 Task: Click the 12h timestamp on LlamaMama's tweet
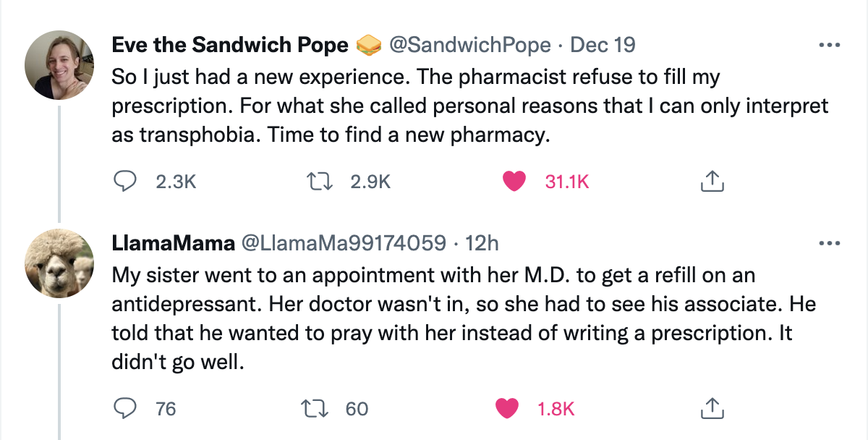tap(482, 244)
